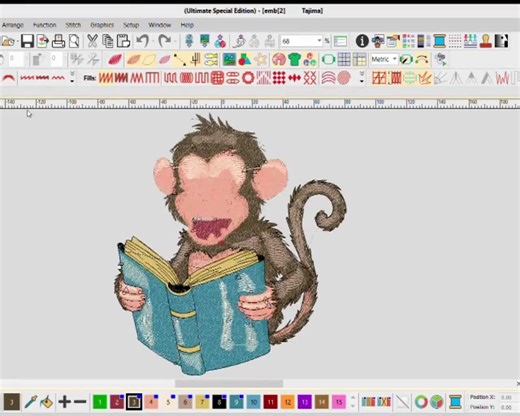Screen dimensions: 520x416
Task: Select dark red color swatch 11
Action: coord(270,402)
